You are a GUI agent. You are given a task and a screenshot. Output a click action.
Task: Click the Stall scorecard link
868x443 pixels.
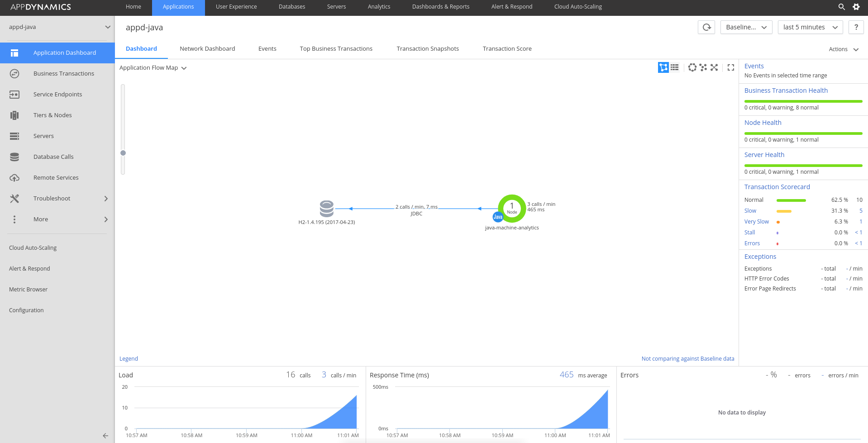tap(750, 233)
